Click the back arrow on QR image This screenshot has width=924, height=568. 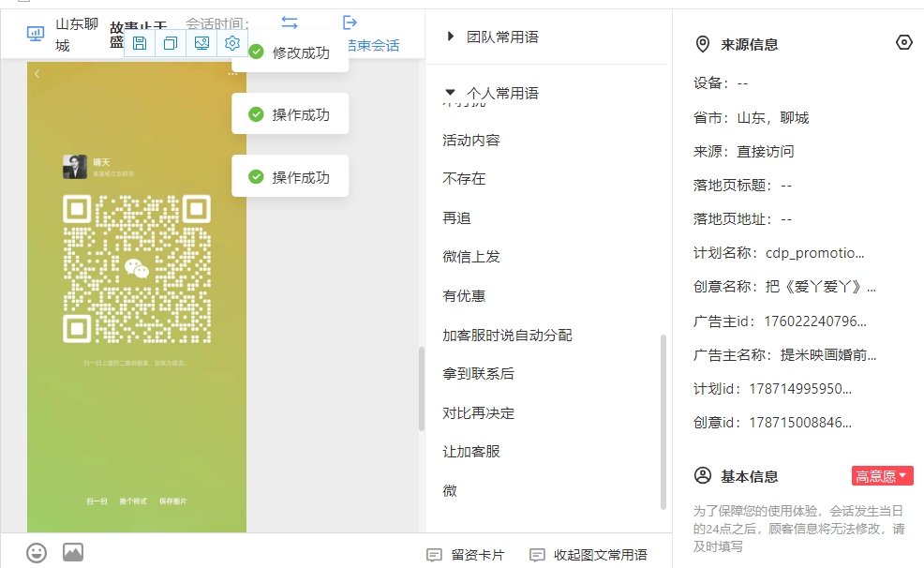tap(37, 74)
